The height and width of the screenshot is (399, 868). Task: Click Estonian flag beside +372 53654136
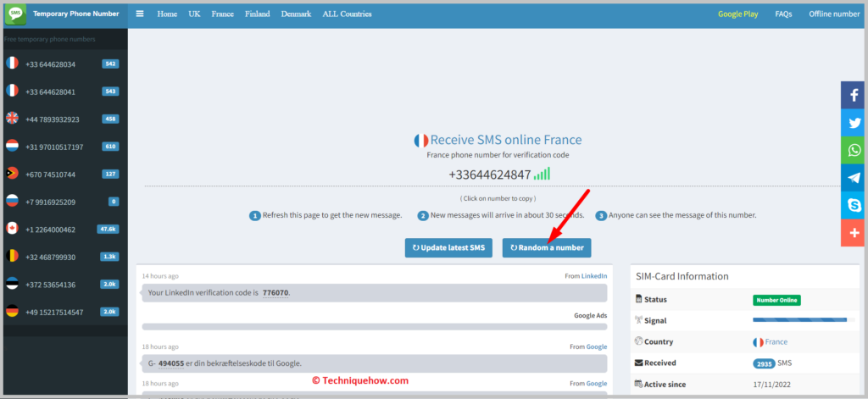click(12, 284)
